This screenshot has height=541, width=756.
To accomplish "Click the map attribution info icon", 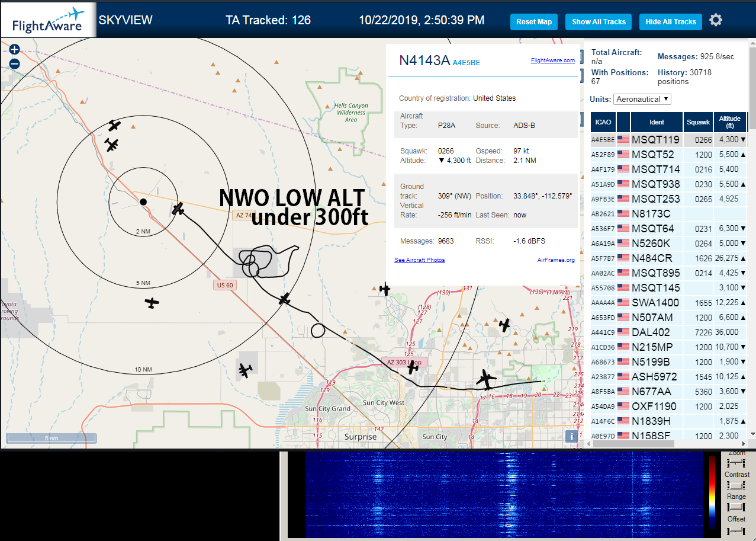I will 572,436.
